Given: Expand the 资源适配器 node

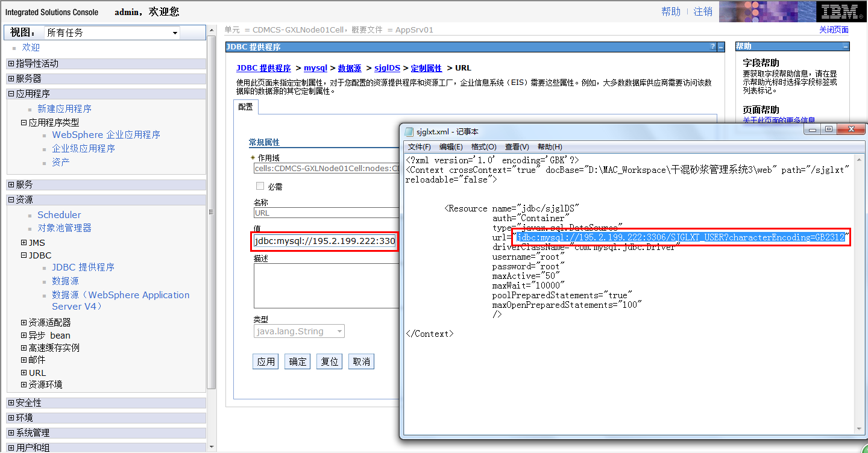Looking at the screenshot, I should coord(24,322).
